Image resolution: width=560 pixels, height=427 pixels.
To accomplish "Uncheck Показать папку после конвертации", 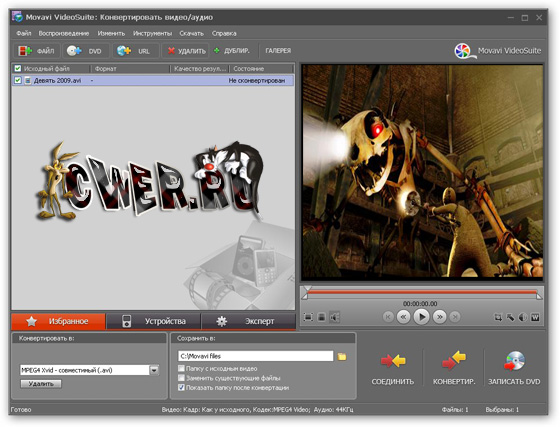I will point(181,387).
